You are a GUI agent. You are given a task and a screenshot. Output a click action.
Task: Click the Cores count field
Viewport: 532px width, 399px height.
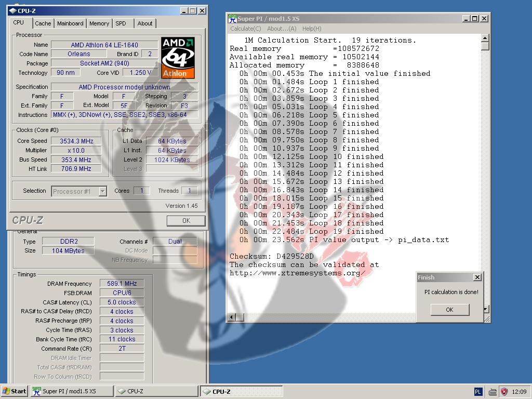pyautogui.click(x=142, y=191)
